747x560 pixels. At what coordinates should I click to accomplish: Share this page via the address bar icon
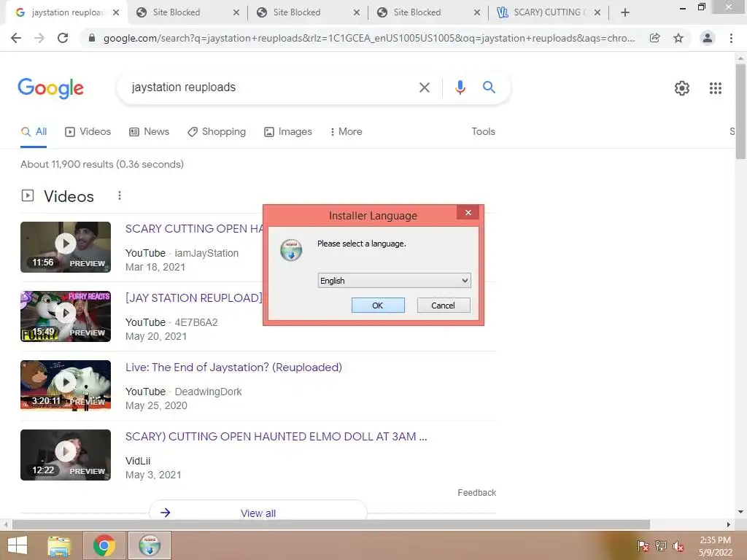pos(654,38)
